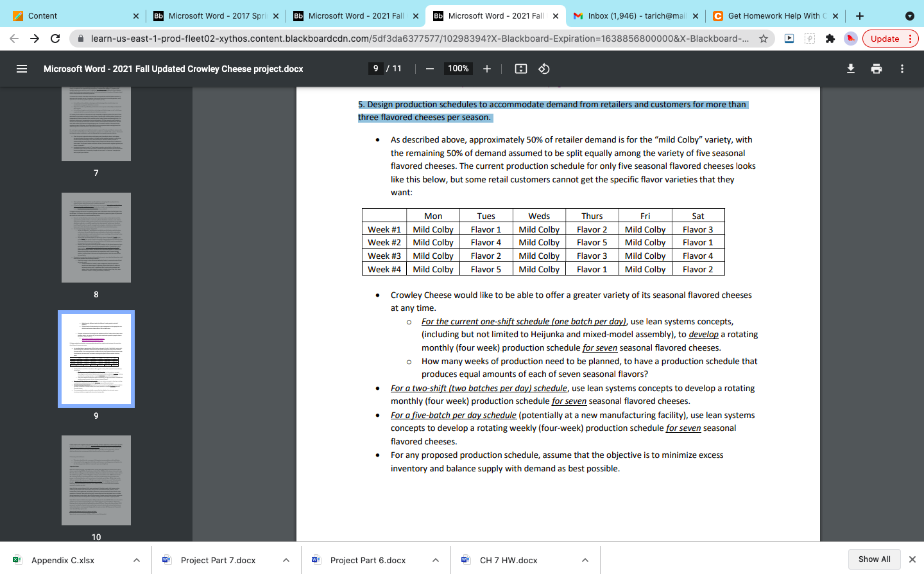Reload the current page
The image size is (924, 578).
click(x=55, y=39)
